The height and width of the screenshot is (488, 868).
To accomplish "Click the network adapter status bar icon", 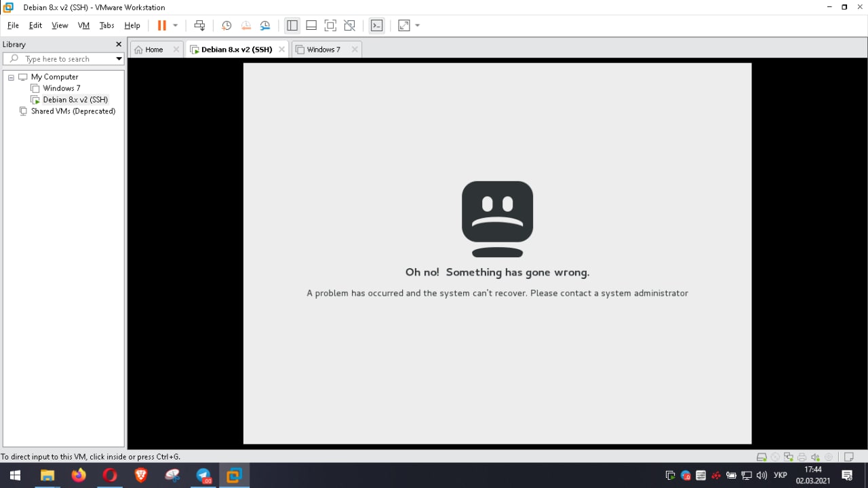I will coord(789,457).
